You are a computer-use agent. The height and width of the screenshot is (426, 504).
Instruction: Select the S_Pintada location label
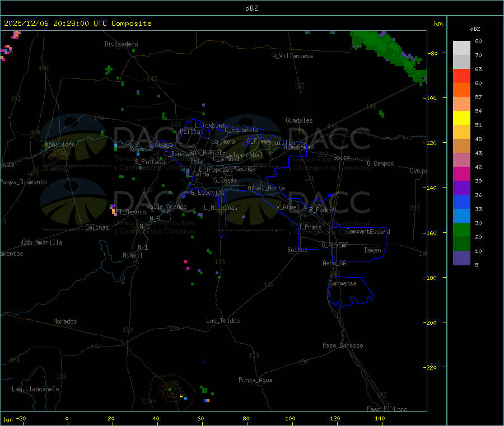click(x=150, y=162)
